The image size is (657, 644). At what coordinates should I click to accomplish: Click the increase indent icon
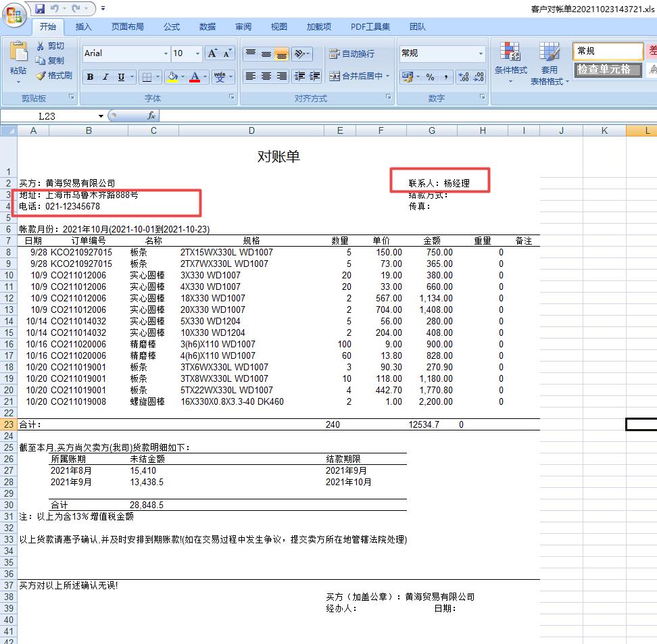[x=314, y=76]
